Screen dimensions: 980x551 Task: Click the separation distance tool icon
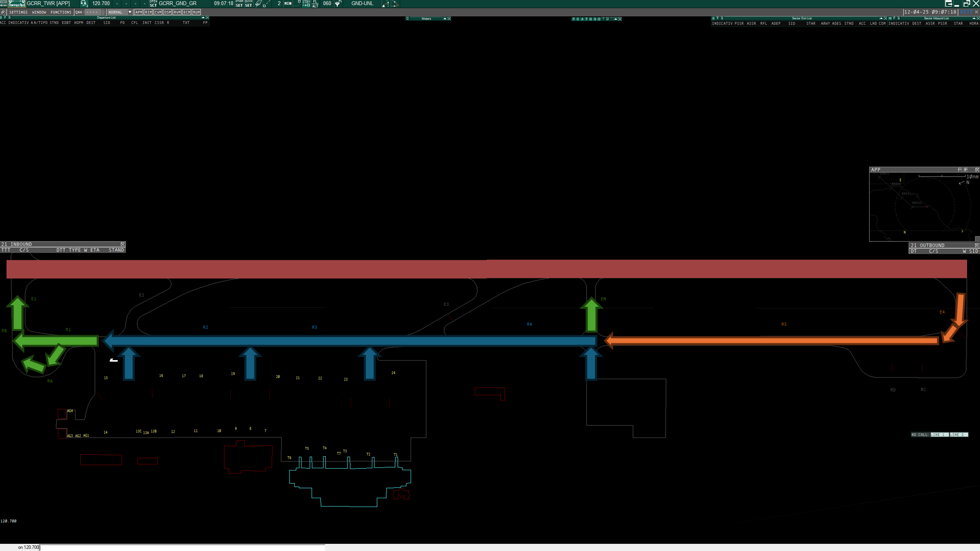pyautogui.click(x=267, y=4)
